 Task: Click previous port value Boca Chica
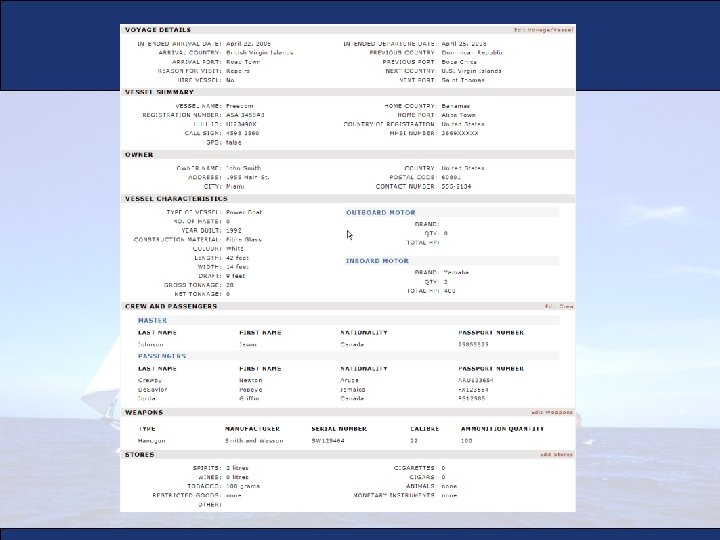(459, 62)
